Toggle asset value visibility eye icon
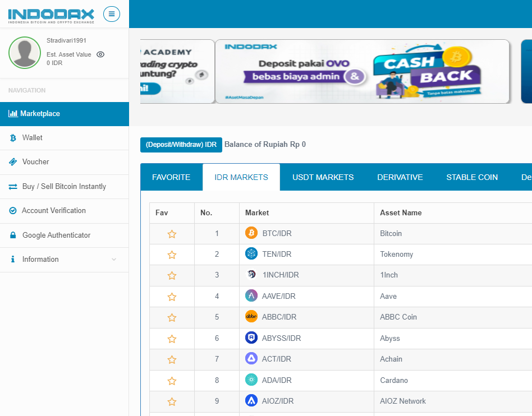 pos(100,54)
